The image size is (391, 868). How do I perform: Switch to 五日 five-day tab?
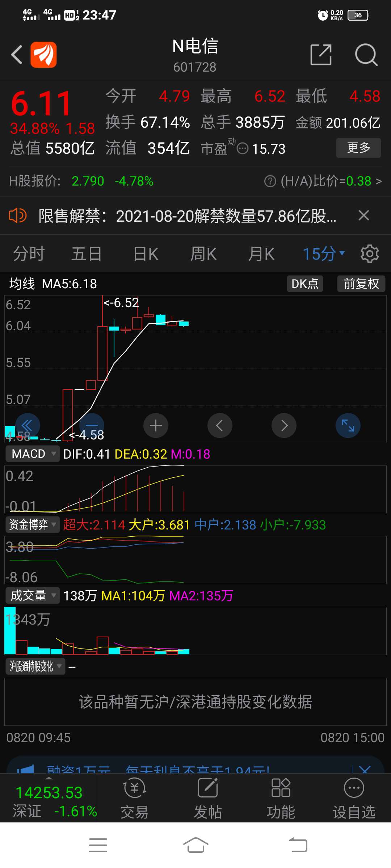[x=87, y=254]
